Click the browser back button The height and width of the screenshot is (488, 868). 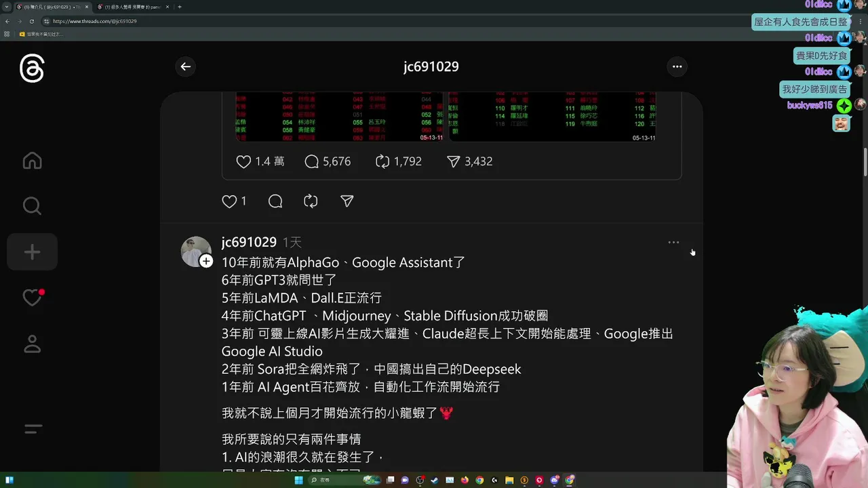7,21
